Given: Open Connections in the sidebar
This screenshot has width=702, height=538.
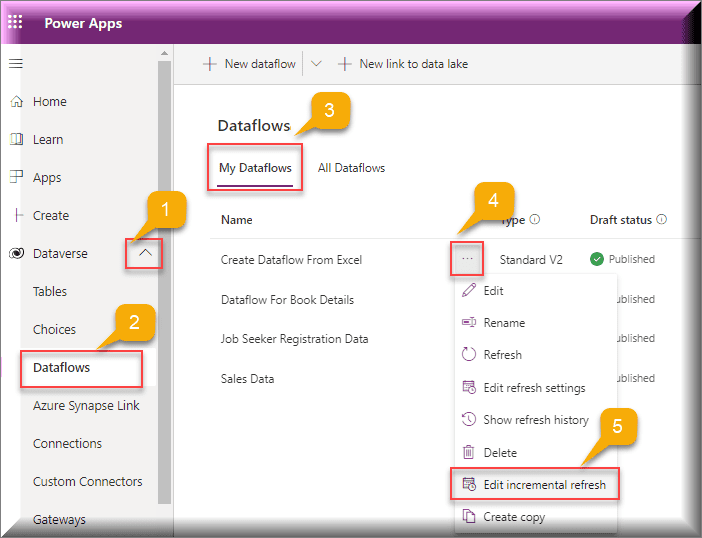Looking at the screenshot, I should 67,444.
